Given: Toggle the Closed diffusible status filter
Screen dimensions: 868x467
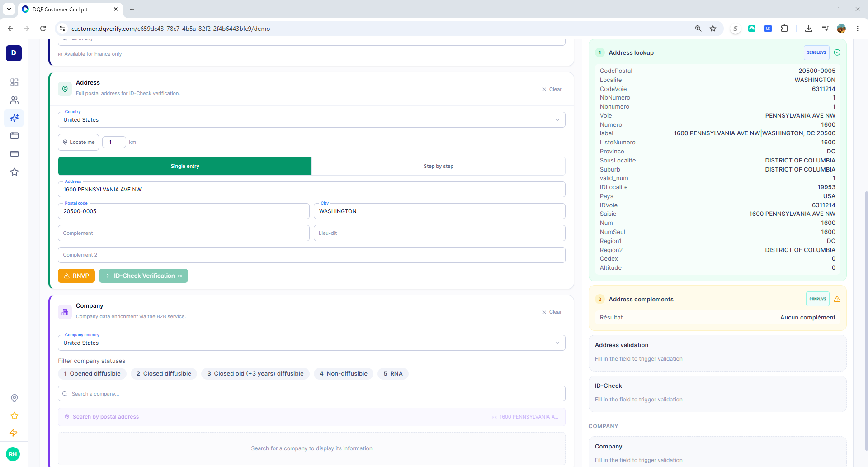Looking at the screenshot, I should [164, 374].
